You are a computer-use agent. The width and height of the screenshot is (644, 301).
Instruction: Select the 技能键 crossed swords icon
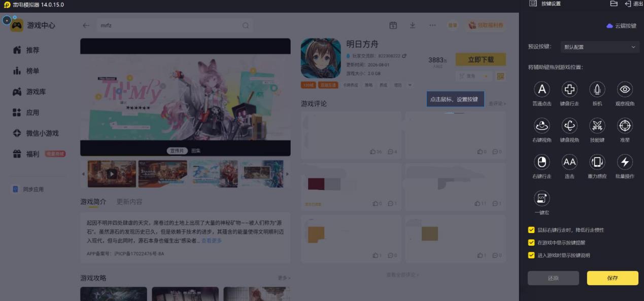pos(597,125)
